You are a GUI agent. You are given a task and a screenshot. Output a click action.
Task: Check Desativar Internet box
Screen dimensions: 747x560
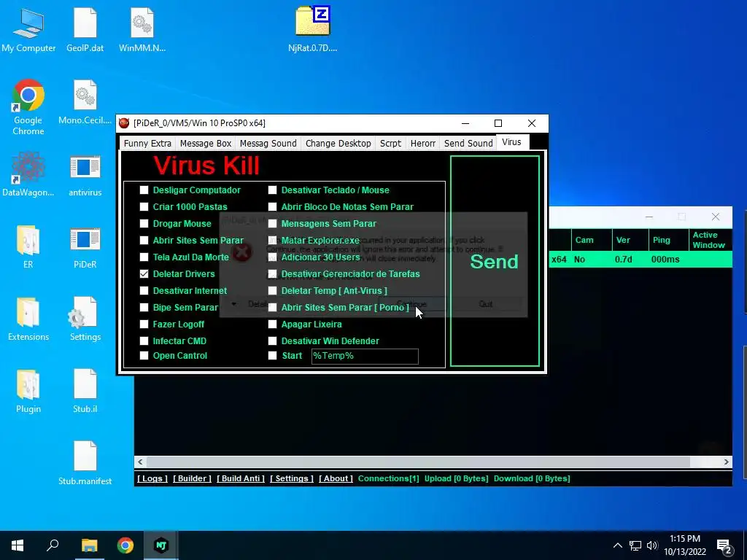click(x=144, y=290)
